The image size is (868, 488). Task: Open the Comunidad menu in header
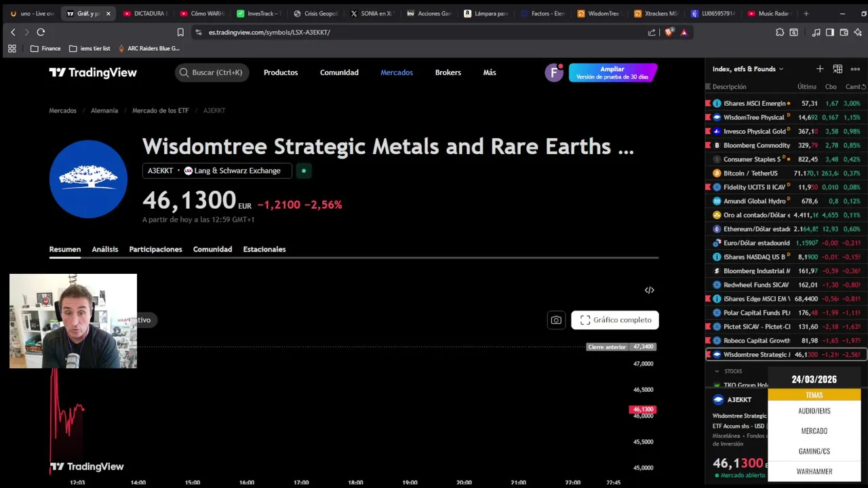[339, 73]
